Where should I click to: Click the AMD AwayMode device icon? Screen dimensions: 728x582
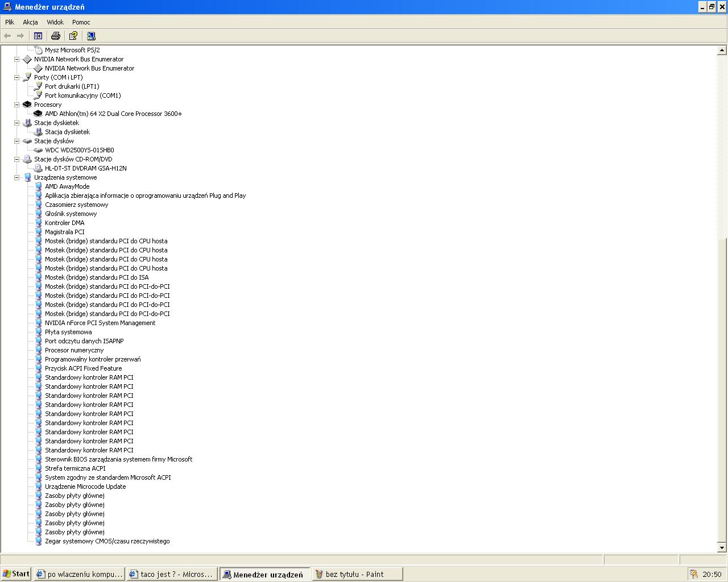pyautogui.click(x=38, y=186)
